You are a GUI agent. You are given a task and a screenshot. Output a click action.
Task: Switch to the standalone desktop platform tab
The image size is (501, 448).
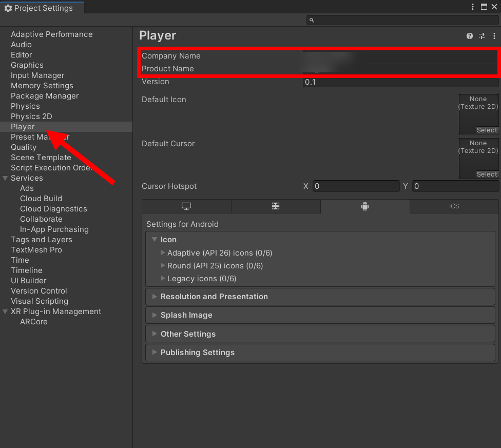(x=186, y=206)
